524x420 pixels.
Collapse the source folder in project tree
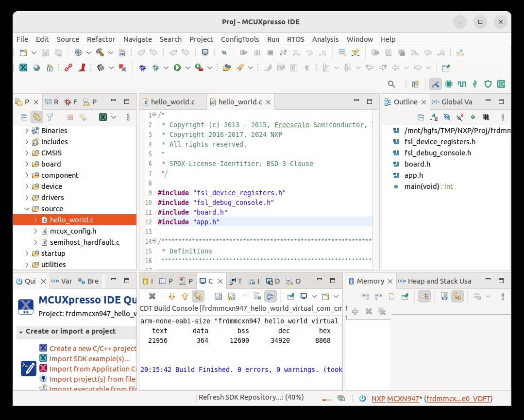pyautogui.click(x=27, y=209)
